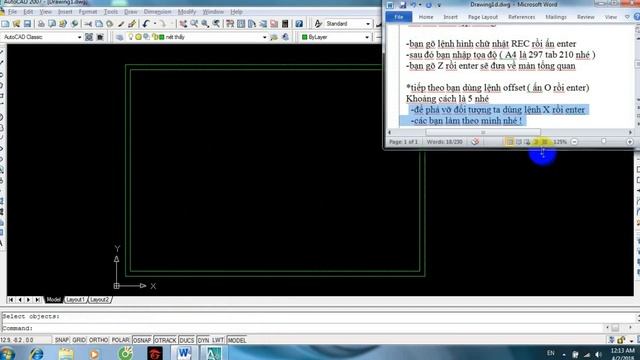
Task: Toggle GRID display in the status bar
Action: pyautogui.click(x=79, y=340)
